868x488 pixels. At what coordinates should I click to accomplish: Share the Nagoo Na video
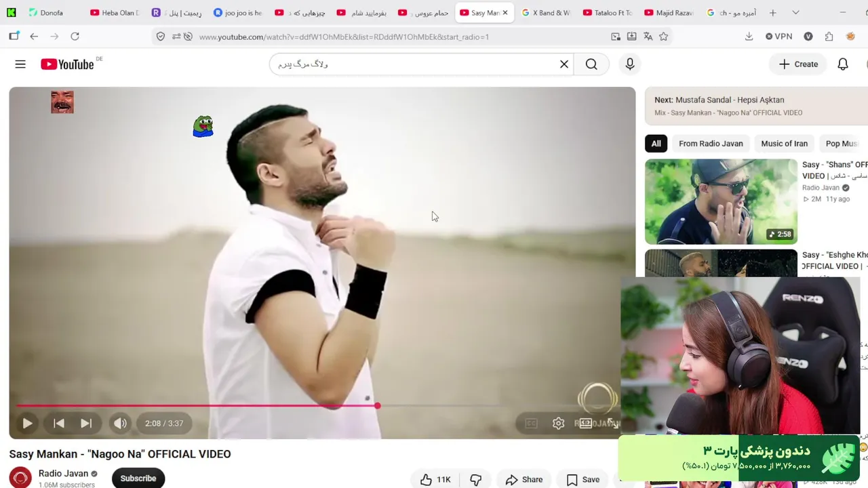pyautogui.click(x=524, y=480)
